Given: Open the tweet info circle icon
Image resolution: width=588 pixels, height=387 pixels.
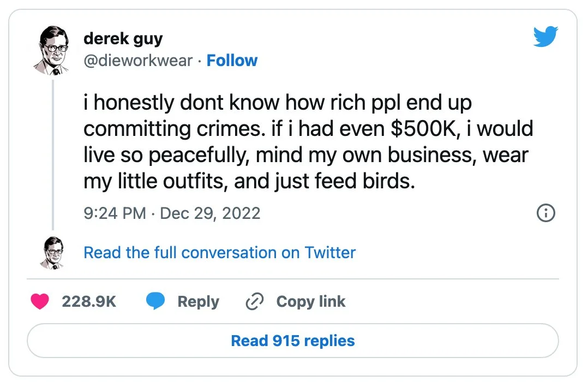Looking at the screenshot, I should pyautogui.click(x=546, y=213).
